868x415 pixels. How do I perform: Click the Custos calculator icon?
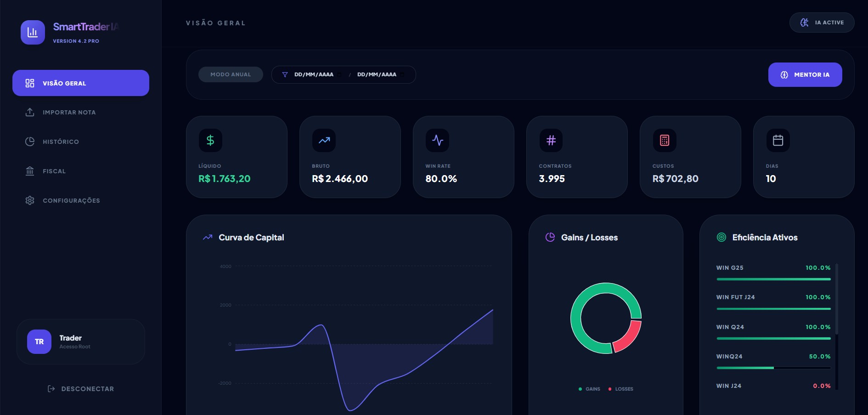click(664, 141)
